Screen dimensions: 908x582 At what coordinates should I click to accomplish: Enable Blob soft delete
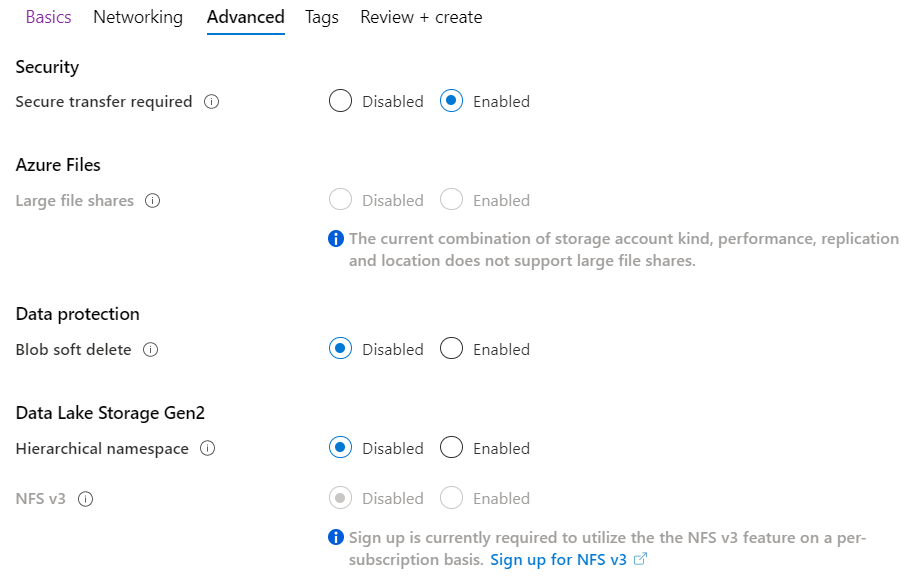451,349
